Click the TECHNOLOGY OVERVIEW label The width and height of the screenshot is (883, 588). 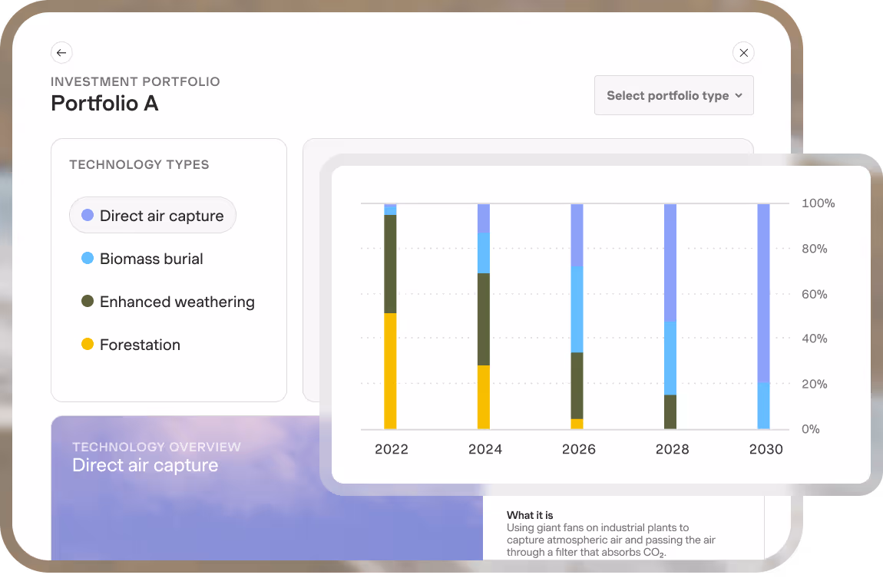click(x=157, y=447)
